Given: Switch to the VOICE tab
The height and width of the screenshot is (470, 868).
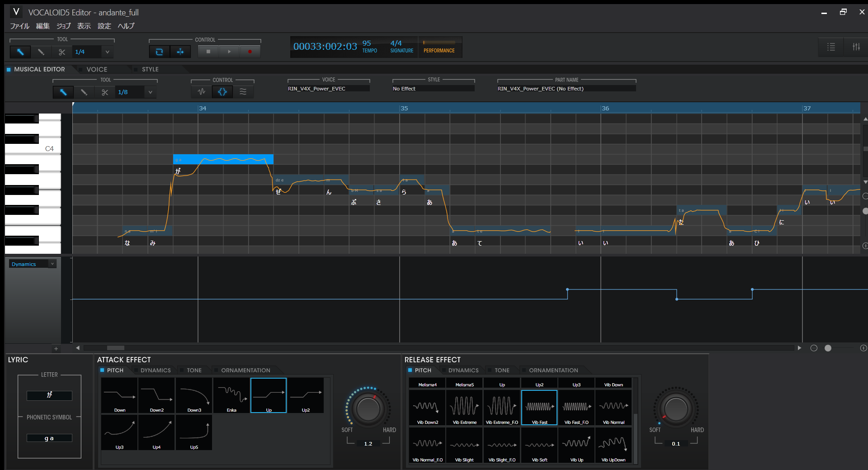Looking at the screenshot, I should pyautogui.click(x=97, y=69).
